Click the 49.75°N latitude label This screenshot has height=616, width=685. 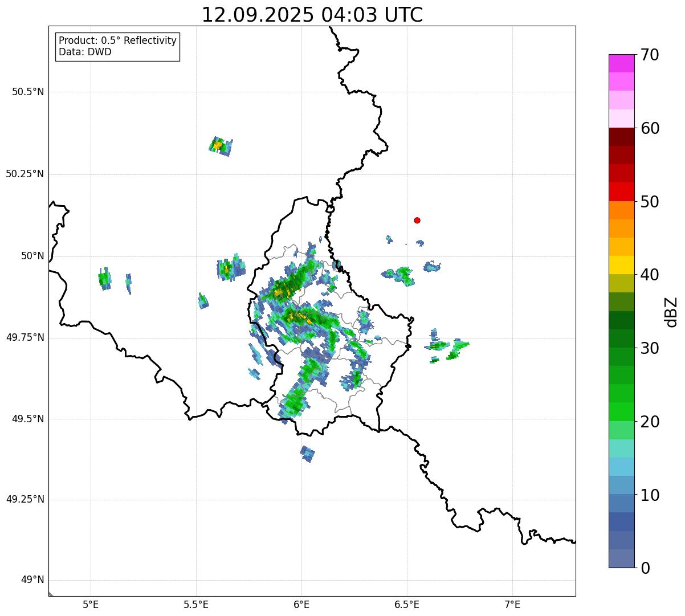click(25, 337)
